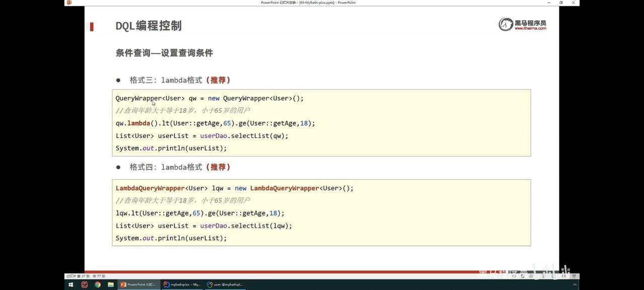644x290 pixels.
Task: Switch to the user @mybatisplus taskbar window
Action: coord(225,284)
